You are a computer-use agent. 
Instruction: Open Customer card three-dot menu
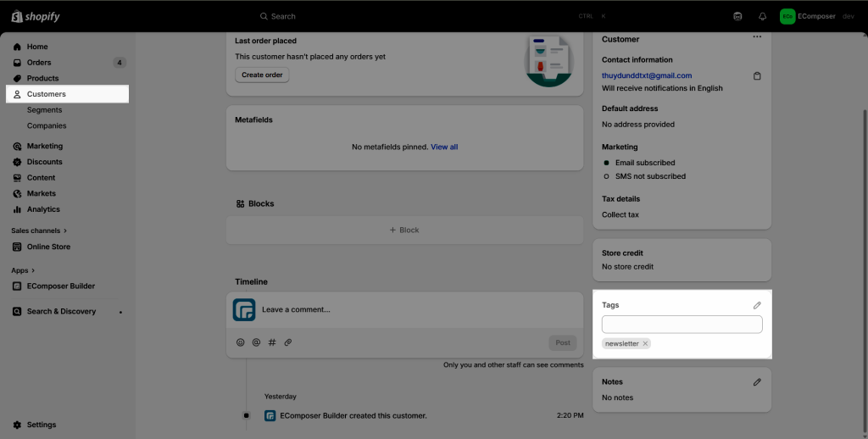click(x=757, y=38)
